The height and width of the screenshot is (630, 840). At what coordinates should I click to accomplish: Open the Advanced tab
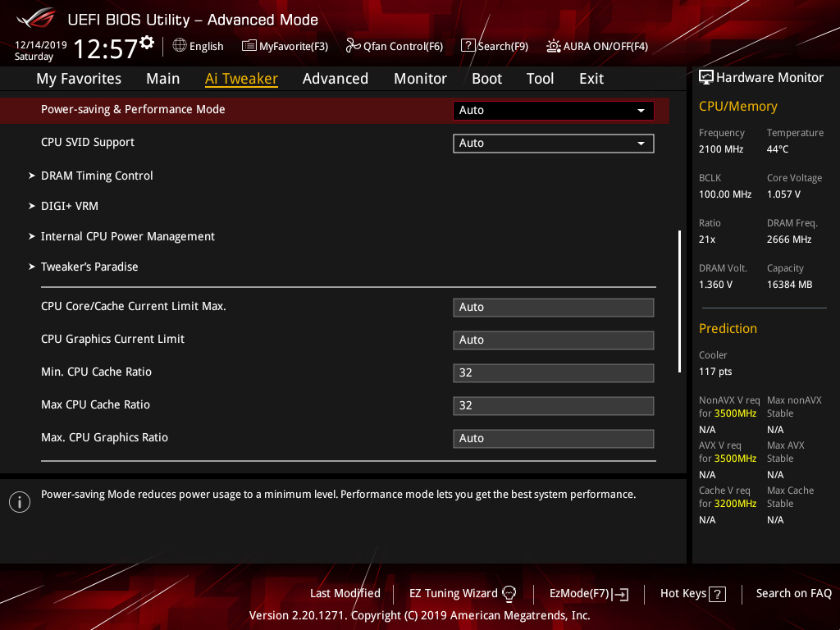click(336, 79)
